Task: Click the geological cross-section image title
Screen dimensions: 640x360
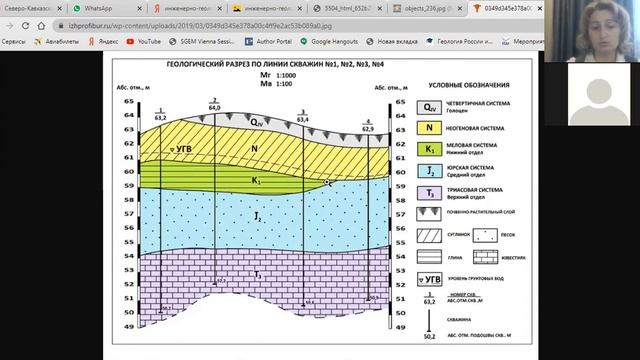Action: (275, 64)
